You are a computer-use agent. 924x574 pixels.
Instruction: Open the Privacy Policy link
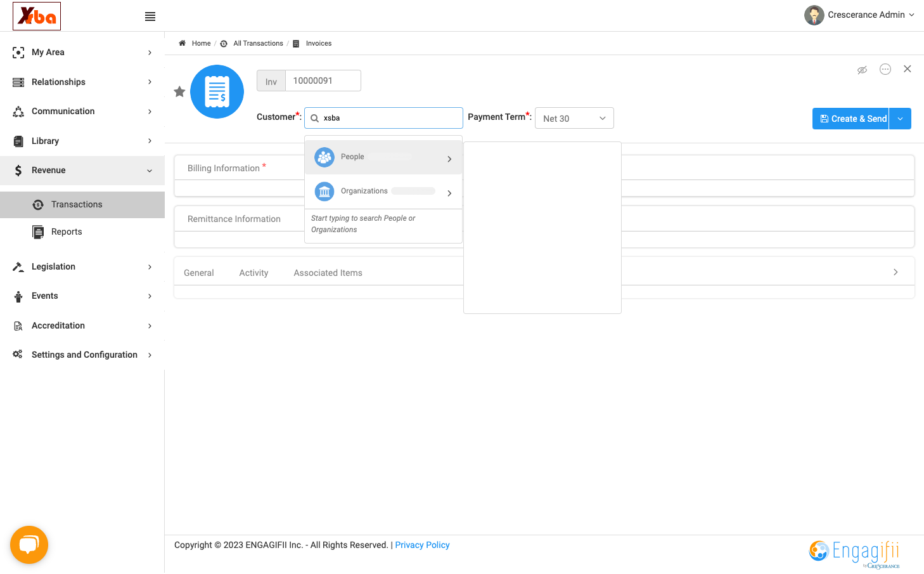coord(422,545)
